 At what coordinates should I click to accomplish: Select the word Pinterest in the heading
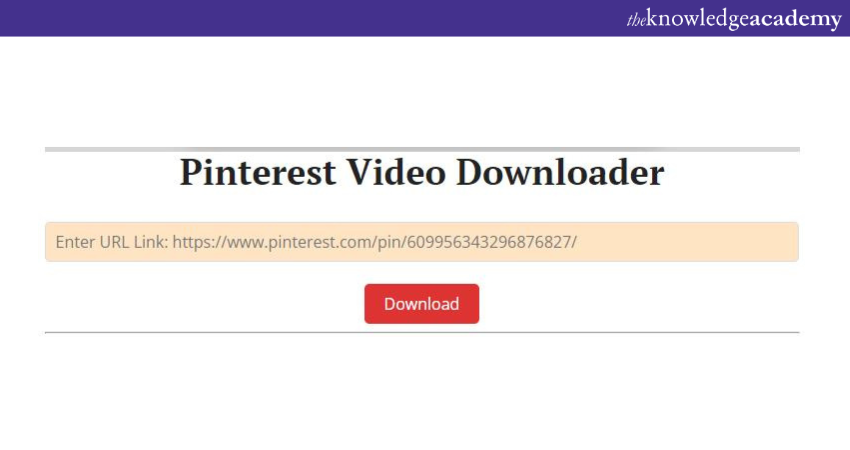257,172
